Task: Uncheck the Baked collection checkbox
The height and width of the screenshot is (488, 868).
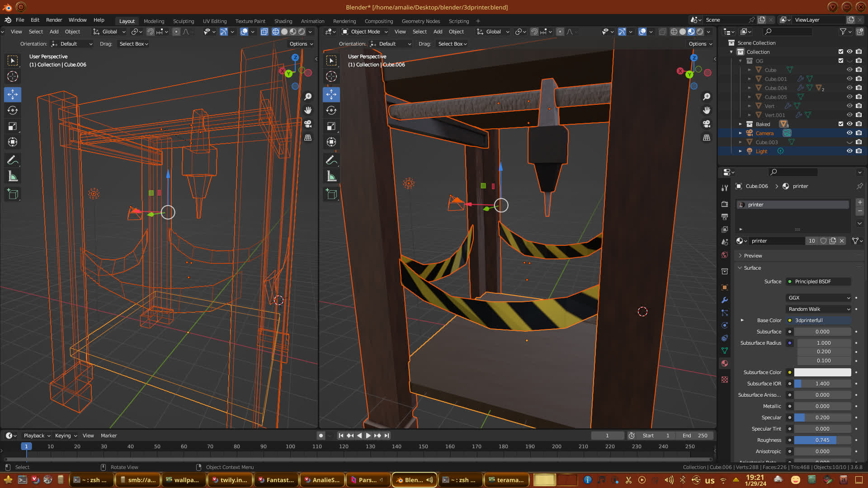Action: (x=841, y=124)
